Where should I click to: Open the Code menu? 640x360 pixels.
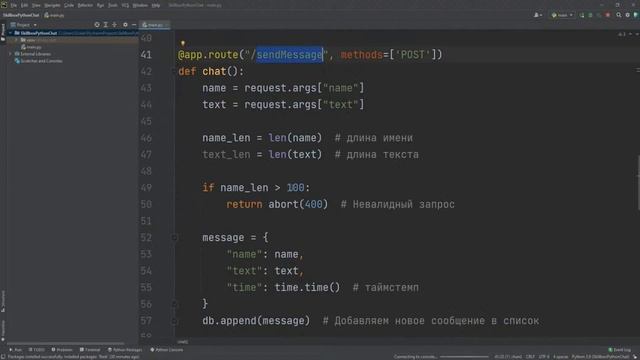(x=69, y=5)
